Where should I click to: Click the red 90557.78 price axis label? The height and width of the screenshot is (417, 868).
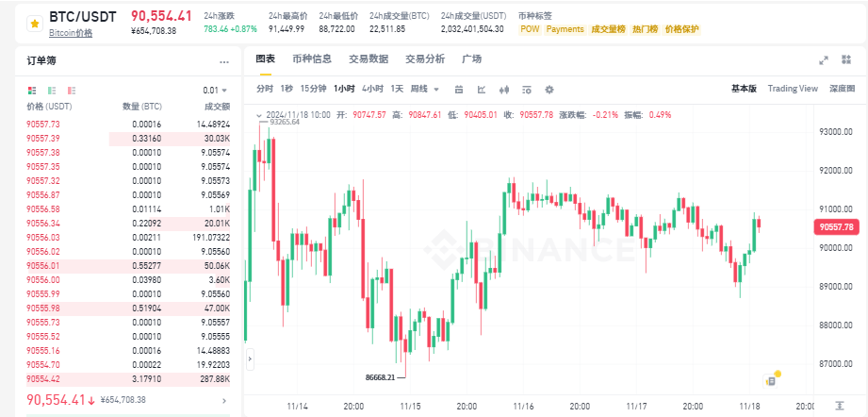pyautogui.click(x=837, y=226)
